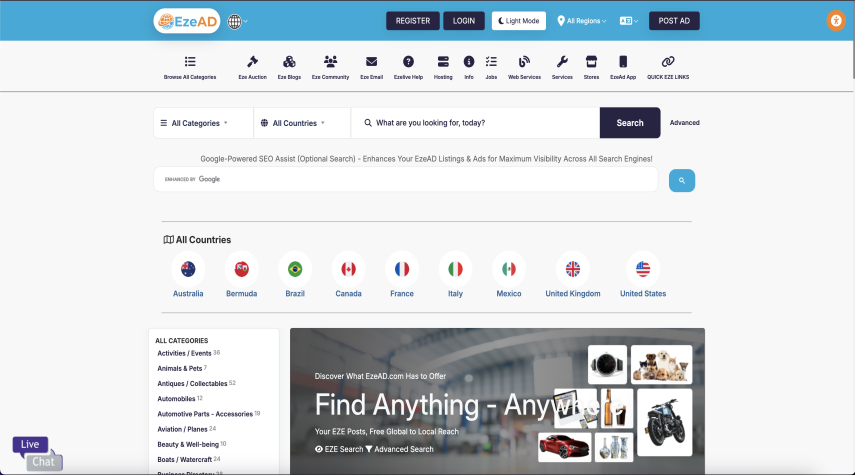
Task: Open the All Regions dropdown
Action: click(x=582, y=21)
